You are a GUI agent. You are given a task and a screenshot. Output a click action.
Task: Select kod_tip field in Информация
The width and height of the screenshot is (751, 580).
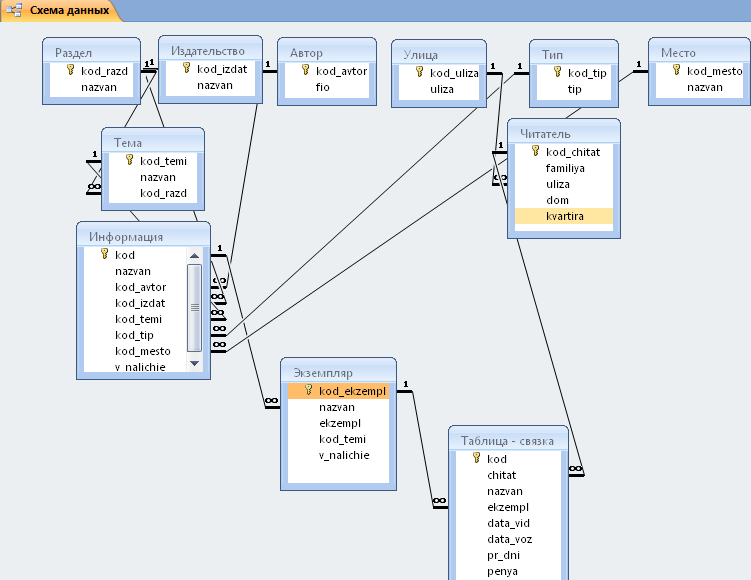[135, 335]
